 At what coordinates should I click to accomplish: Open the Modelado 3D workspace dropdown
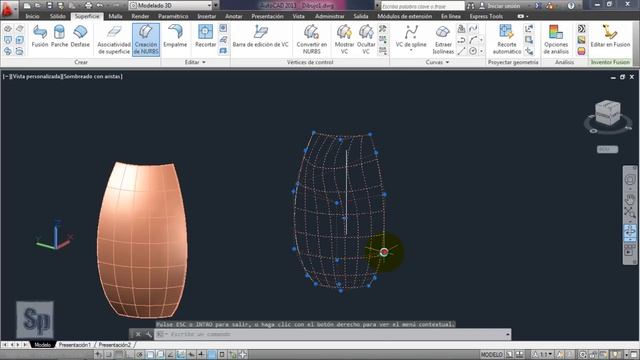coord(171,5)
